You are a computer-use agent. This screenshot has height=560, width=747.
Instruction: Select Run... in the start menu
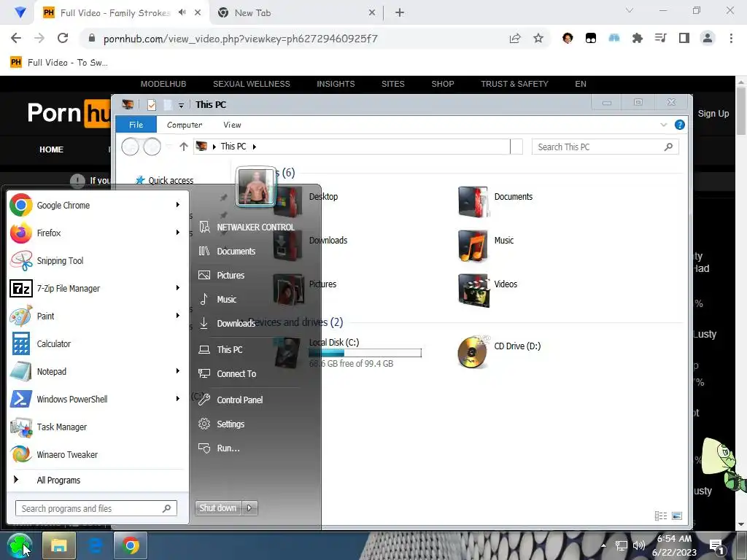click(228, 448)
